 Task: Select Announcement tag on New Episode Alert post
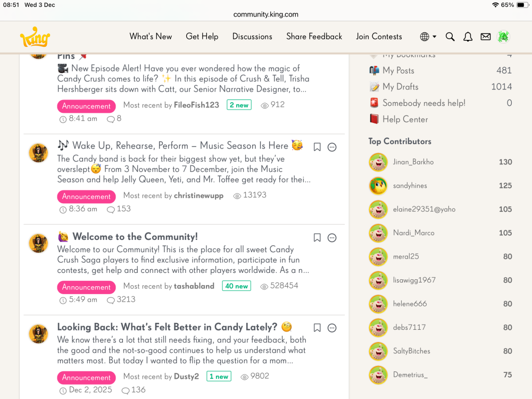click(86, 106)
